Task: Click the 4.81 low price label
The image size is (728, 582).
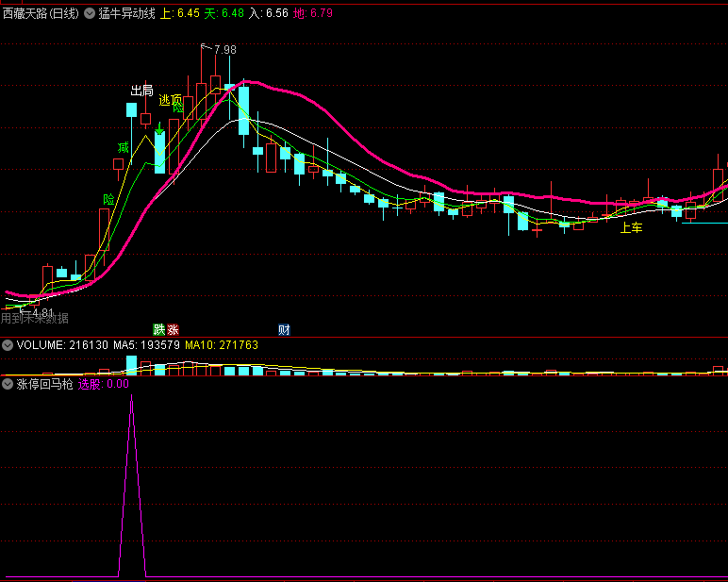Action: click(x=43, y=312)
